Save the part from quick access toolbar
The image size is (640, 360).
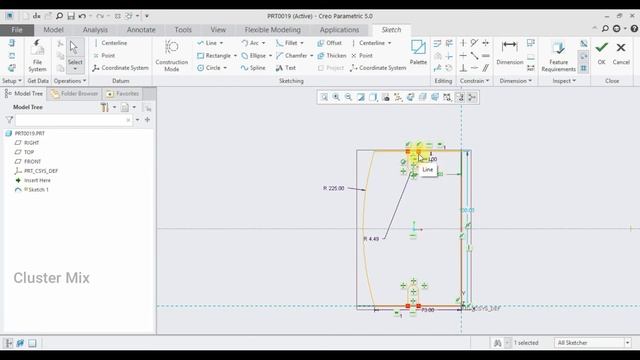click(71, 16)
